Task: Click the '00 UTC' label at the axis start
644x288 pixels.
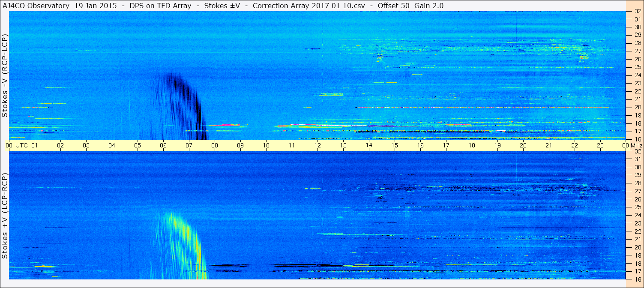Action: click(x=17, y=146)
